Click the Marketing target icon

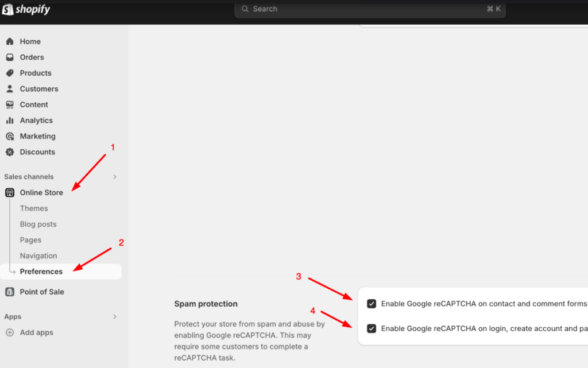[10, 136]
